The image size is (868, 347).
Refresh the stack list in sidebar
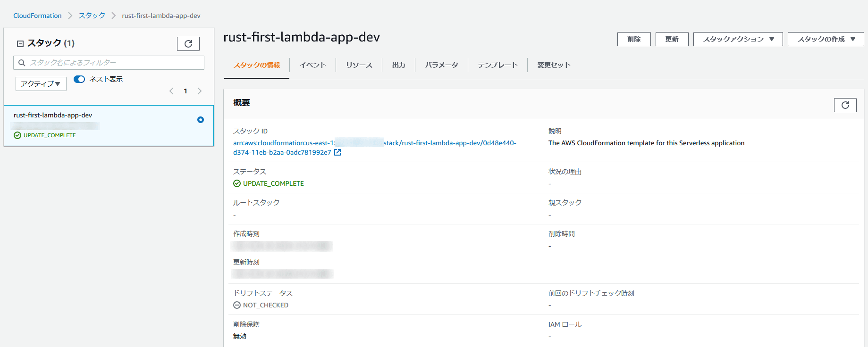point(188,44)
